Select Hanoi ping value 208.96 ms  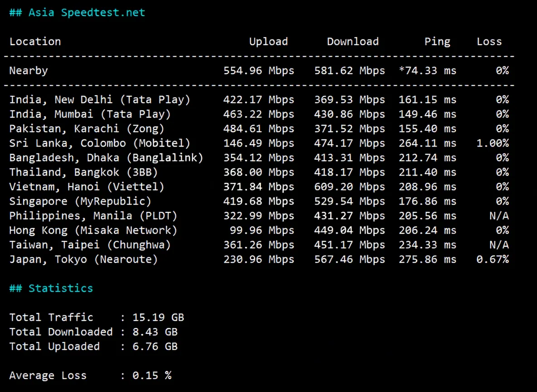pos(427,187)
